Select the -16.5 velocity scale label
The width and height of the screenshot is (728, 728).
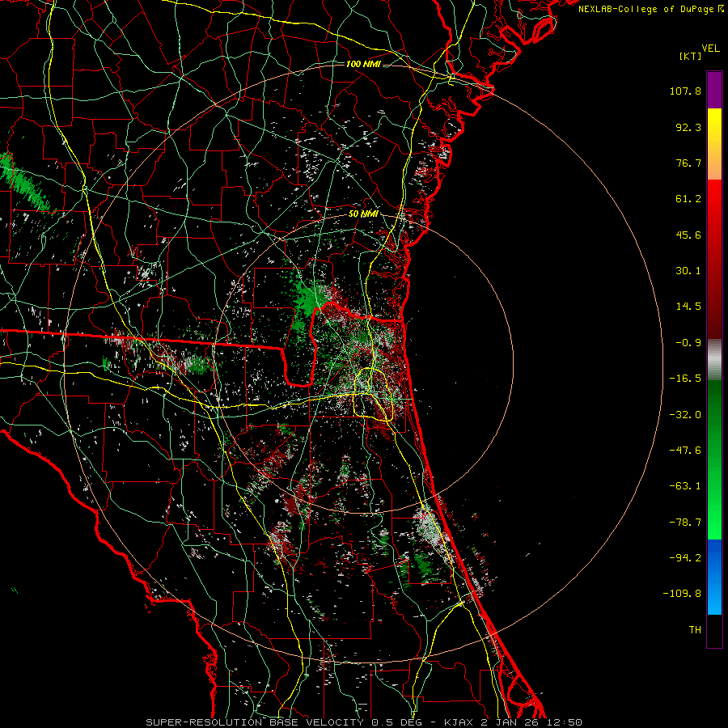685,379
